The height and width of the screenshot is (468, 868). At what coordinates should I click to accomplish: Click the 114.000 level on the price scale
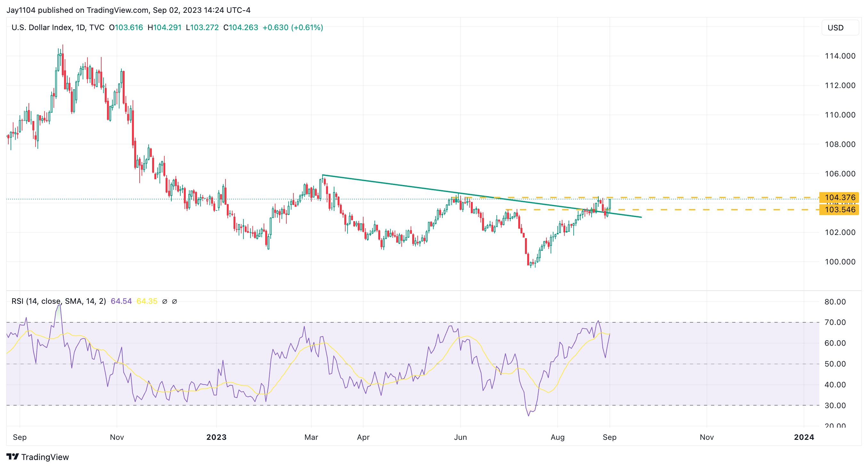[x=840, y=56]
